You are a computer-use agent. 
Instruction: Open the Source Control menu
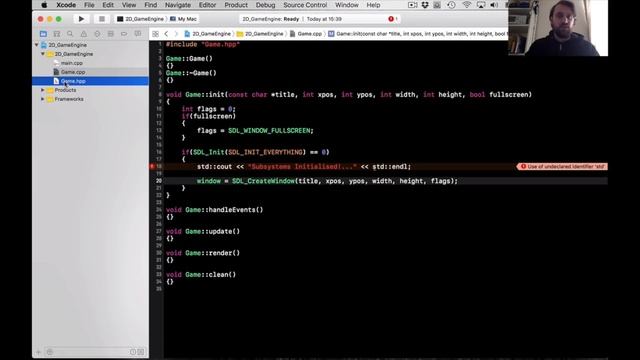pos(305,5)
